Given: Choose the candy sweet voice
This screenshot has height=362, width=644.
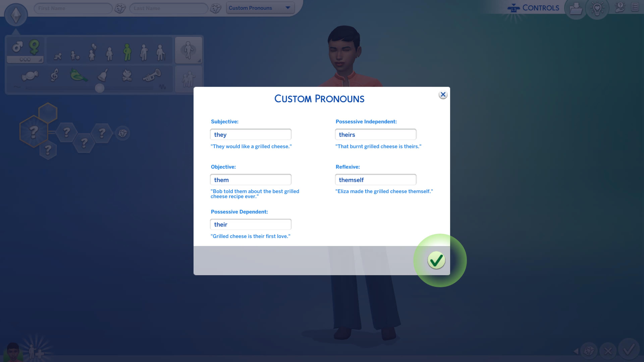Looking at the screenshot, I should [x=30, y=75].
